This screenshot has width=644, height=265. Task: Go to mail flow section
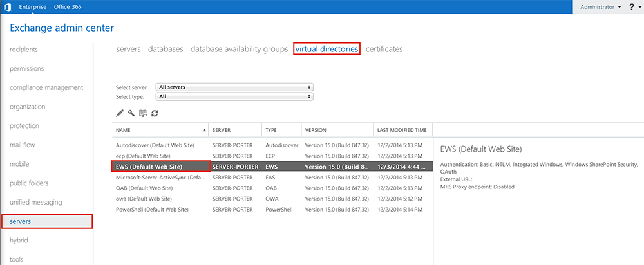click(x=22, y=145)
